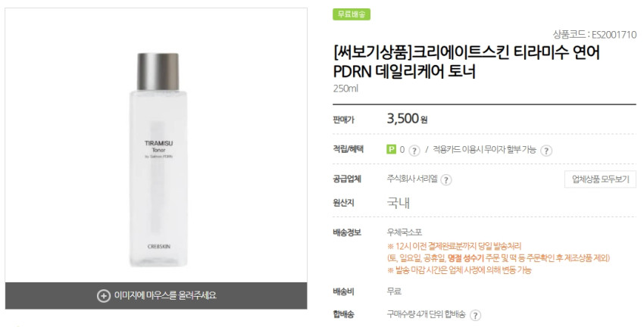This screenshot has width=644, height=327.
Task: Click the 무료배송 green badge
Action: [x=352, y=14]
